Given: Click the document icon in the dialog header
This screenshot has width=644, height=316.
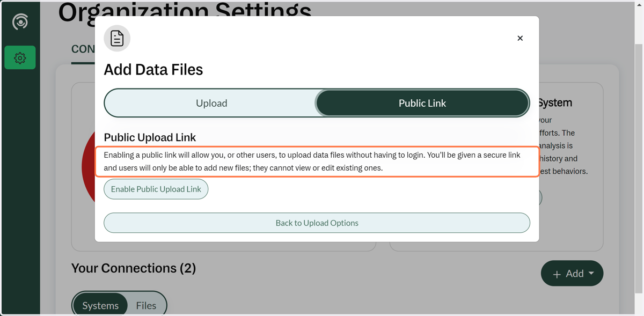Looking at the screenshot, I should click(x=117, y=39).
